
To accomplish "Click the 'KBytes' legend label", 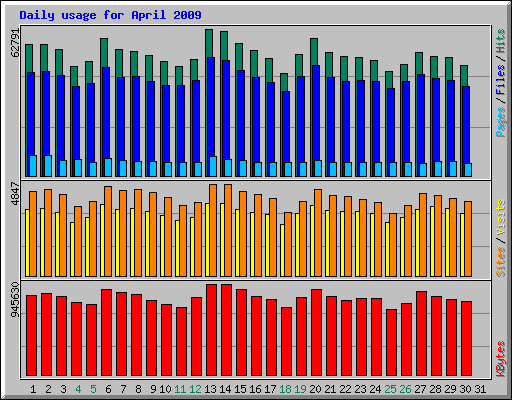I will (x=501, y=359).
